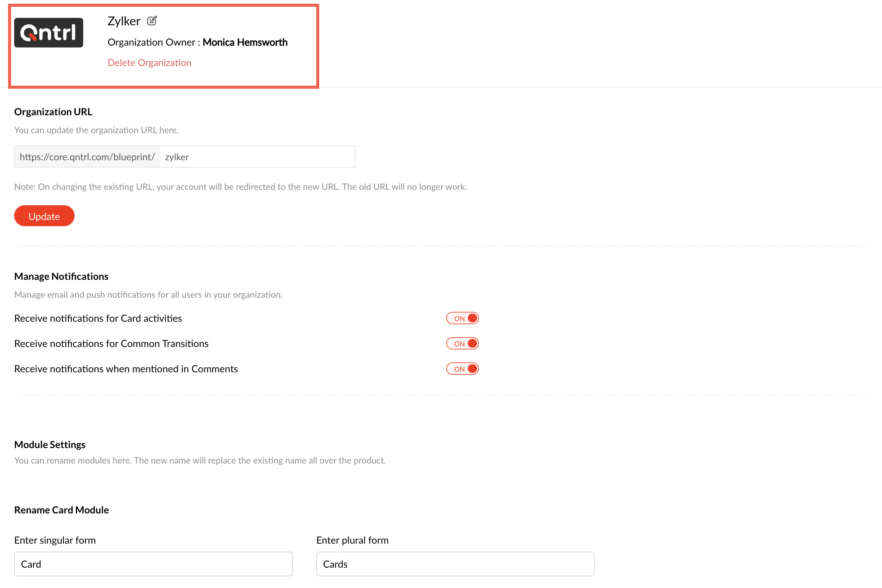Click the Zylker organization name

124,21
